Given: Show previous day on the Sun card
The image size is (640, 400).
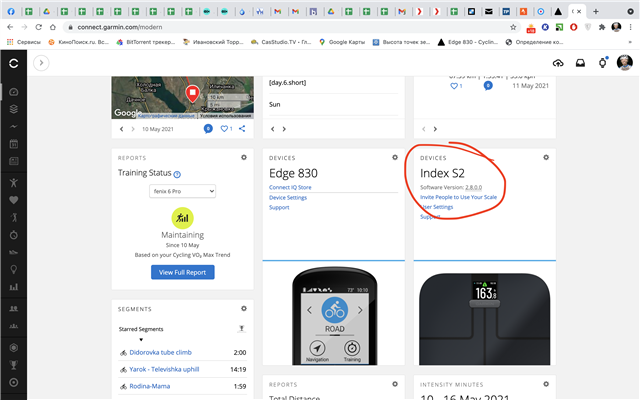Looking at the screenshot, I should (x=273, y=129).
